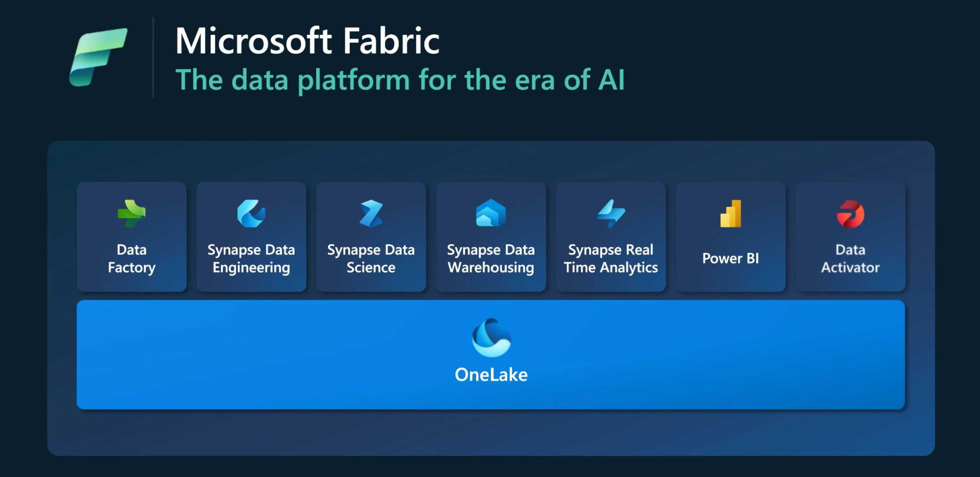Select the Data Activator label text
980x477 pixels.
click(x=851, y=259)
